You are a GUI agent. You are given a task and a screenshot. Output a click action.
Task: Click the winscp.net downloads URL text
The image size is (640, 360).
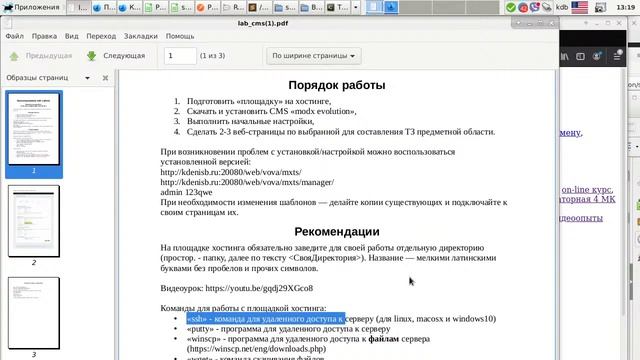[x=256, y=349]
